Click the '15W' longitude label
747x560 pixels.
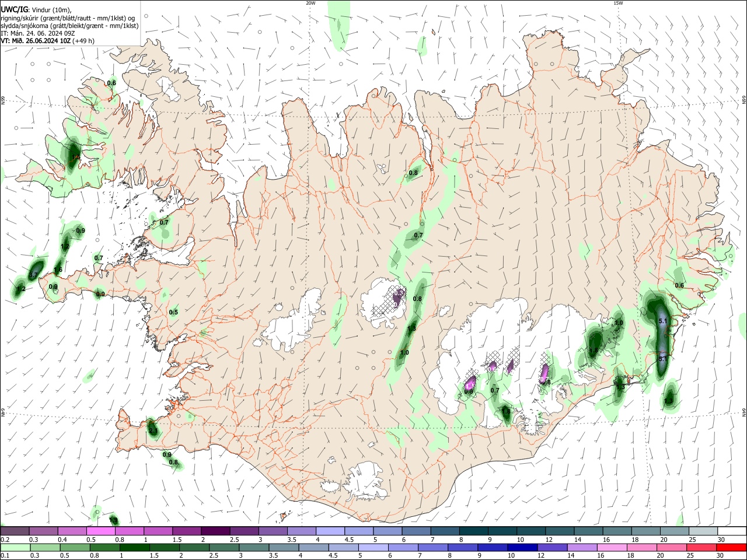point(618,3)
